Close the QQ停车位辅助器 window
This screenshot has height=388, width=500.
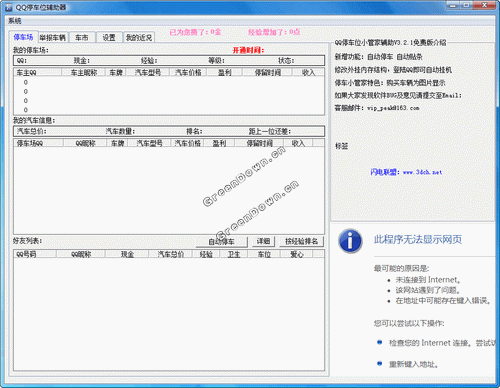click(485, 5)
